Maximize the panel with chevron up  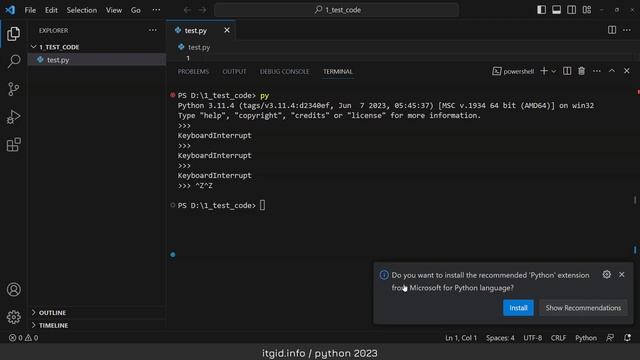(612, 71)
